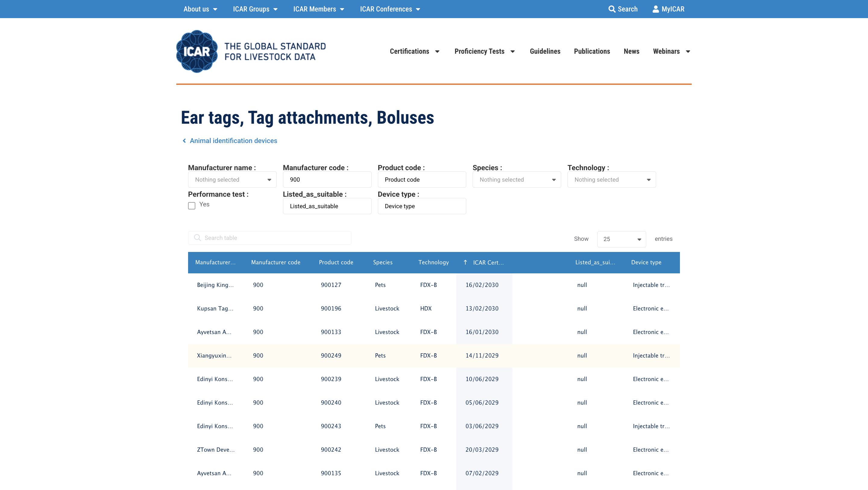Click the Product code filter field
Image resolution: width=868 pixels, height=490 pixels.
422,180
